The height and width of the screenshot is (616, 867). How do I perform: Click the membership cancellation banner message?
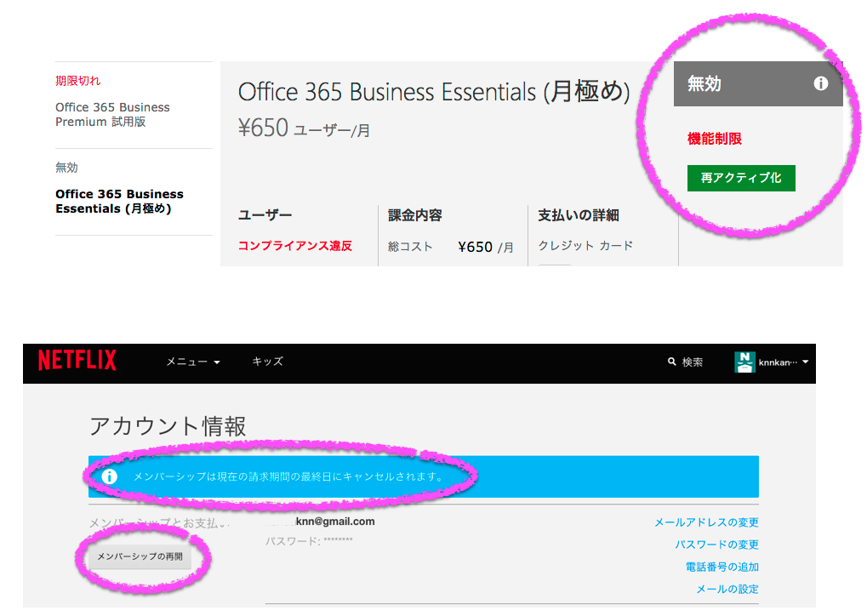[x=288, y=476]
